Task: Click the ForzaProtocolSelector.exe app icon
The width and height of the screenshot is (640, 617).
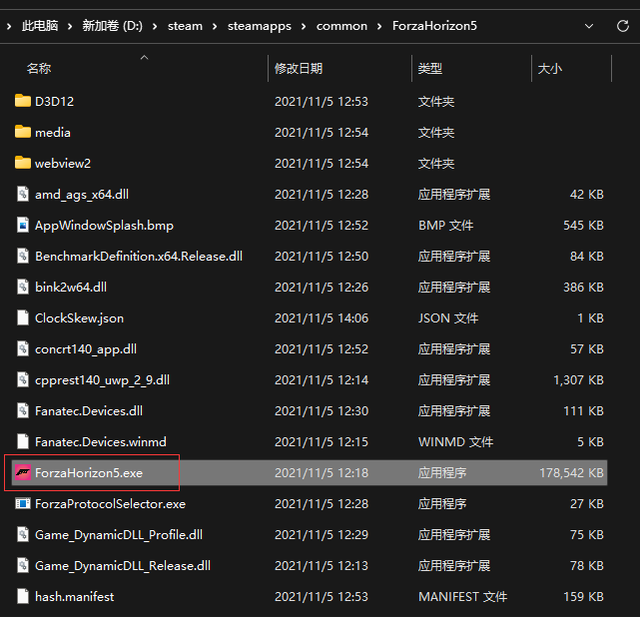Action: (x=23, y=504)
